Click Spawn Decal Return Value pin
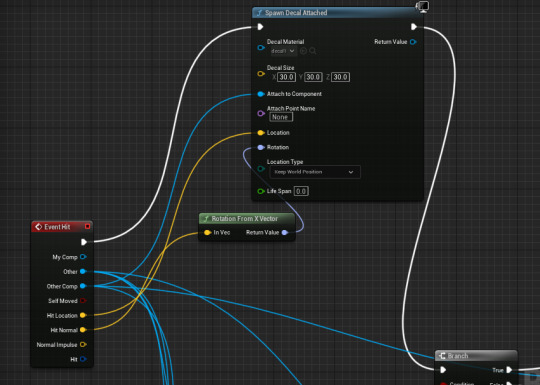 [x=413, y=42]
